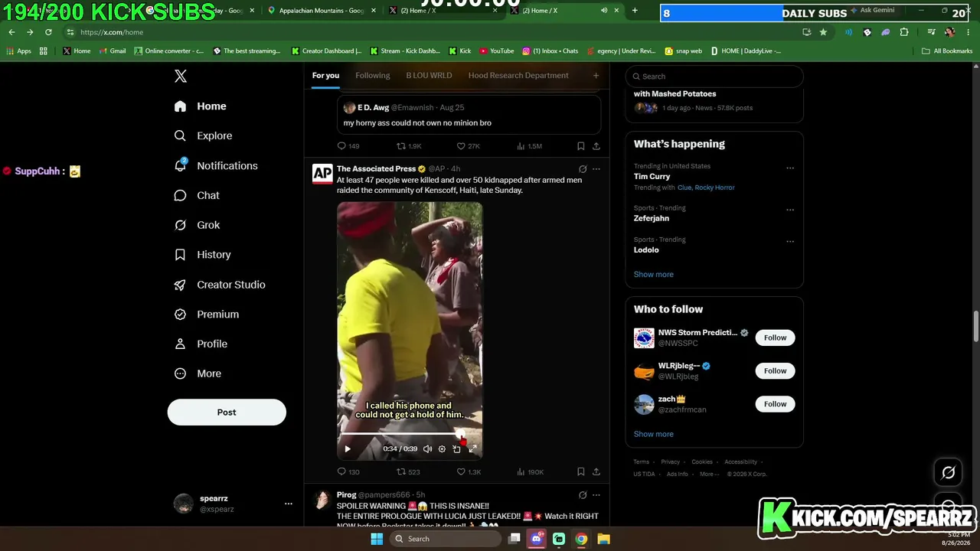
Task: Open the YouTube bookmark
Action: click(497, 51)
